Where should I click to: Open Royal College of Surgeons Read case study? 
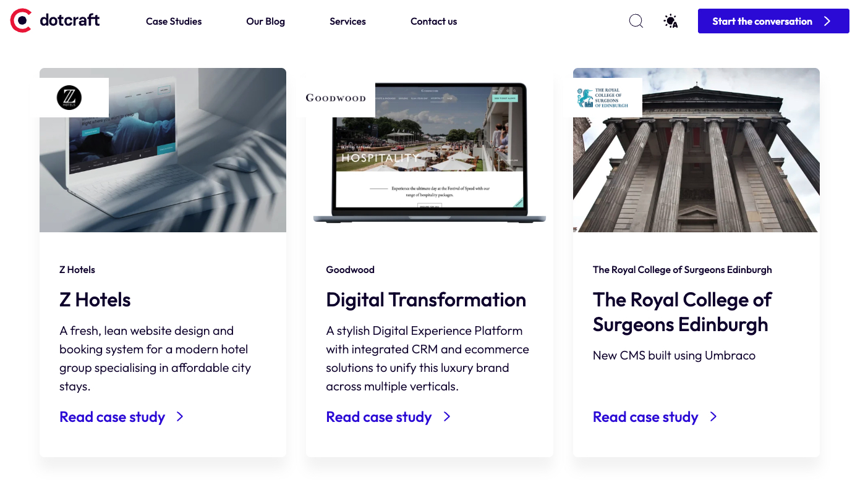point(645,417)
